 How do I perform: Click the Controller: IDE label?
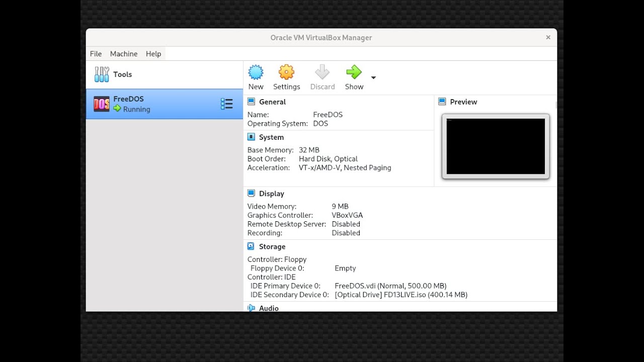coord(271,277)
